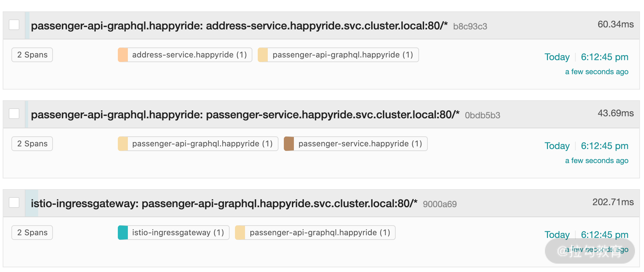Screen dimensions: 644x272
Task: Click the brown passenger-service.happyride color swatch
Action: pos(289,144)
